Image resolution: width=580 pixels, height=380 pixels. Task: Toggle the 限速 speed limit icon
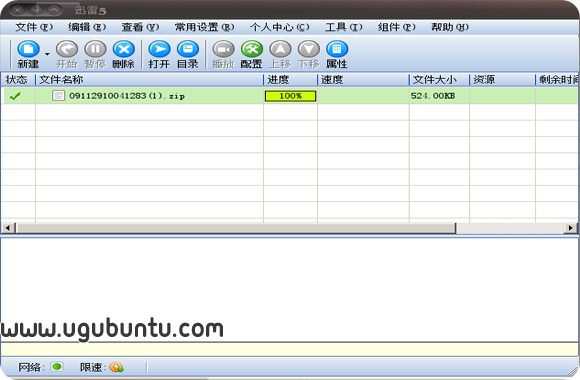tap(117, 367)
